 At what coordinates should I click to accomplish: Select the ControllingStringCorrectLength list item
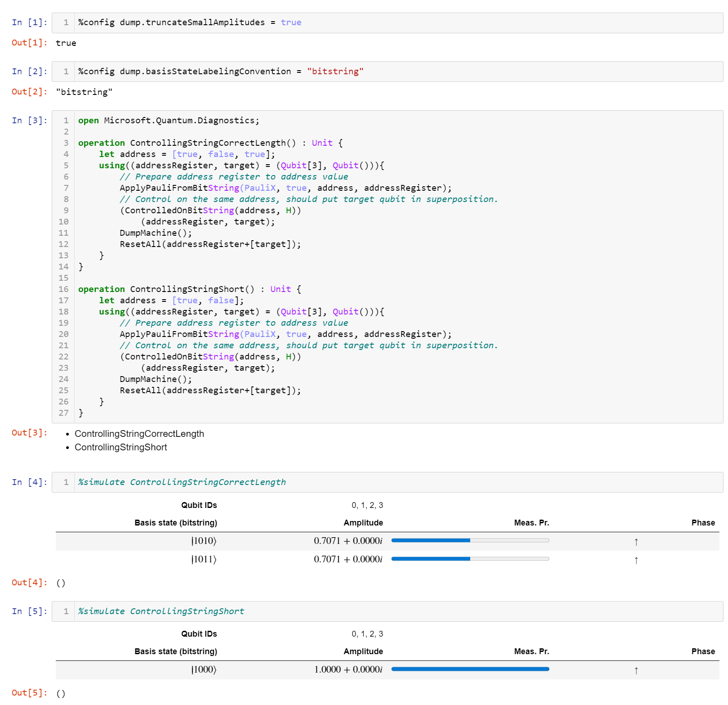[x=139, y=434]
